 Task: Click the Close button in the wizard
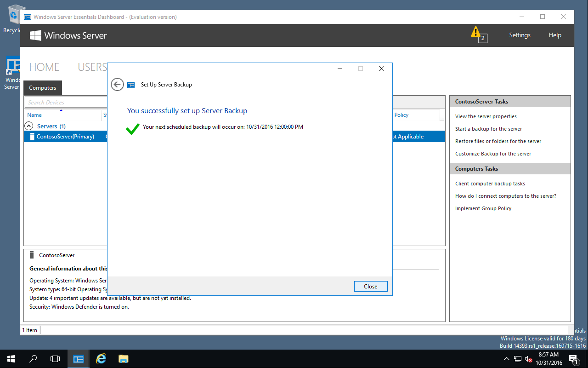pyautogui.click(x=371, y=286)
